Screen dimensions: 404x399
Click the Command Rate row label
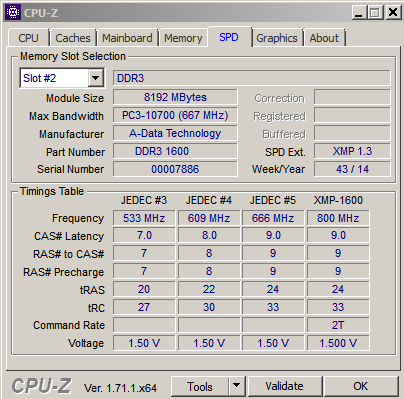pos(69,325)
